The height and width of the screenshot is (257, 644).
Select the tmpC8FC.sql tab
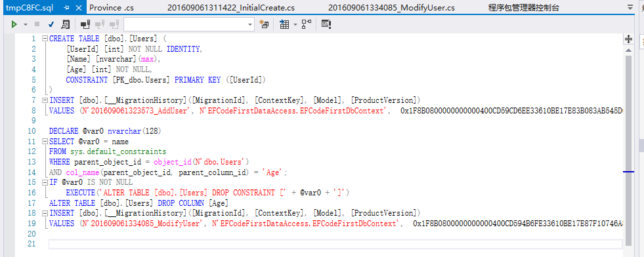29,8
